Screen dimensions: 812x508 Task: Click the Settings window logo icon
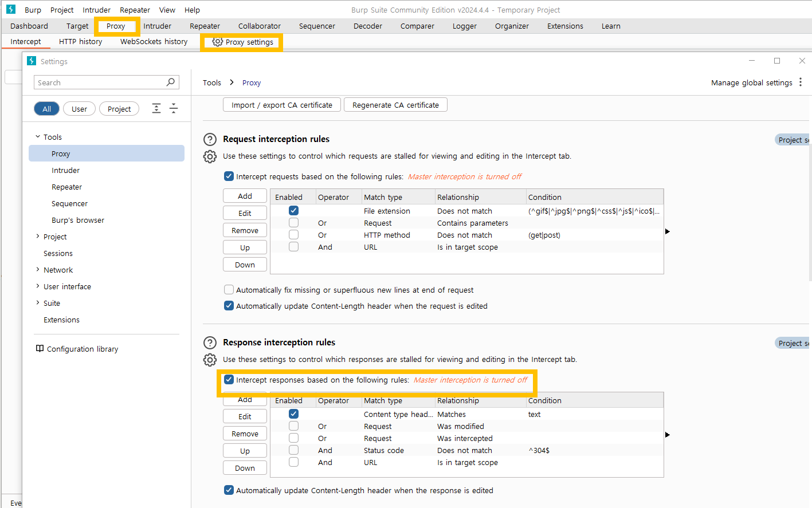tap(32, 61)
